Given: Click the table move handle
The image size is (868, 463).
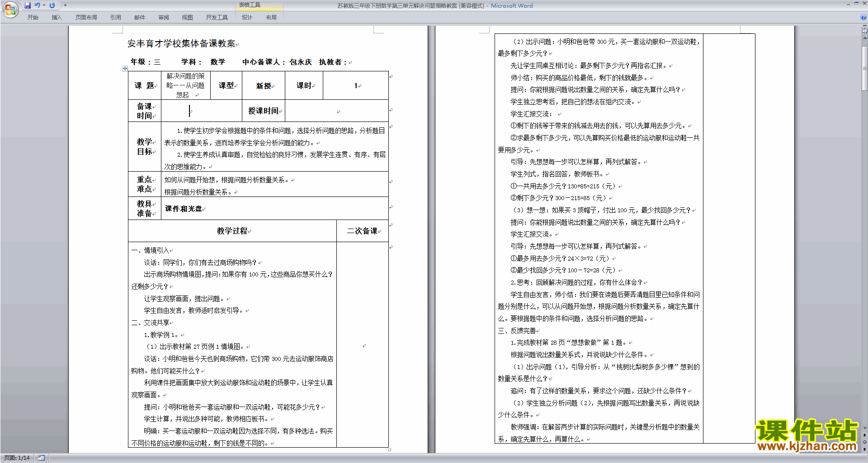Looking at the screenshot, I should pos(125,68).
